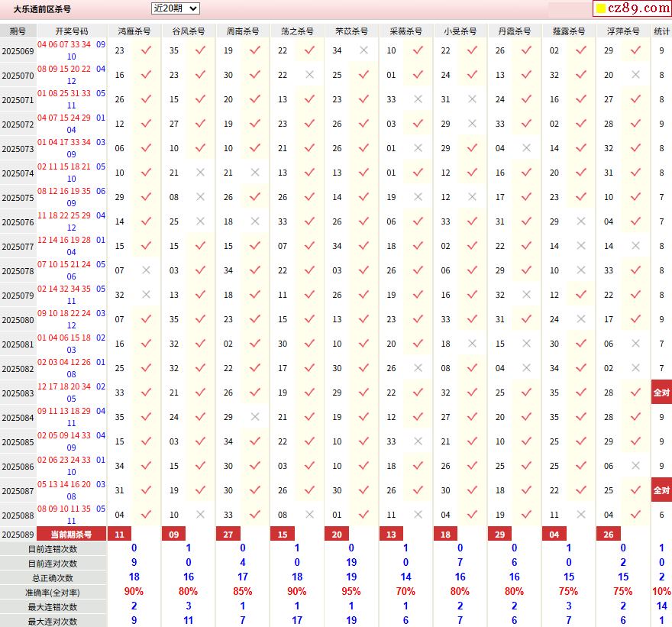Select issue number 2025088
The image size is (672, 627).
tap(18, 515)
